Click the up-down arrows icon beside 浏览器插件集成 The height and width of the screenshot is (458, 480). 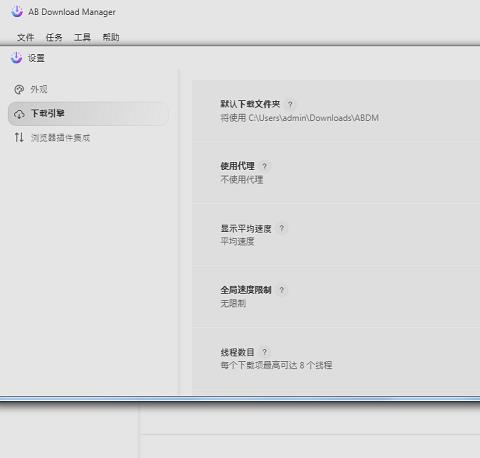[19, 137]
